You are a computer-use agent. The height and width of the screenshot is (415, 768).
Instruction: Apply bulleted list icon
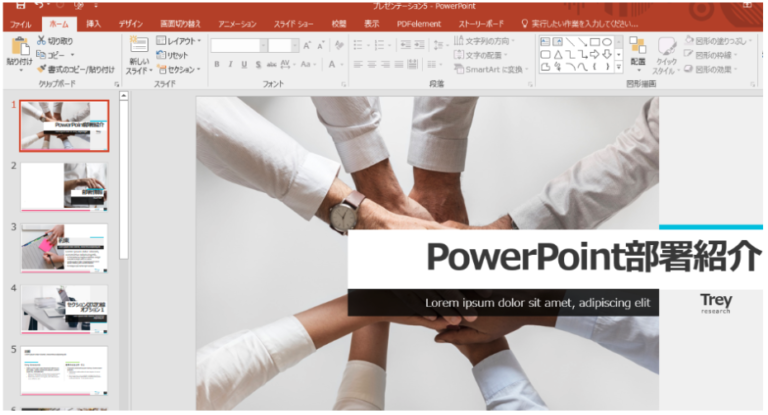click(359, 45)
